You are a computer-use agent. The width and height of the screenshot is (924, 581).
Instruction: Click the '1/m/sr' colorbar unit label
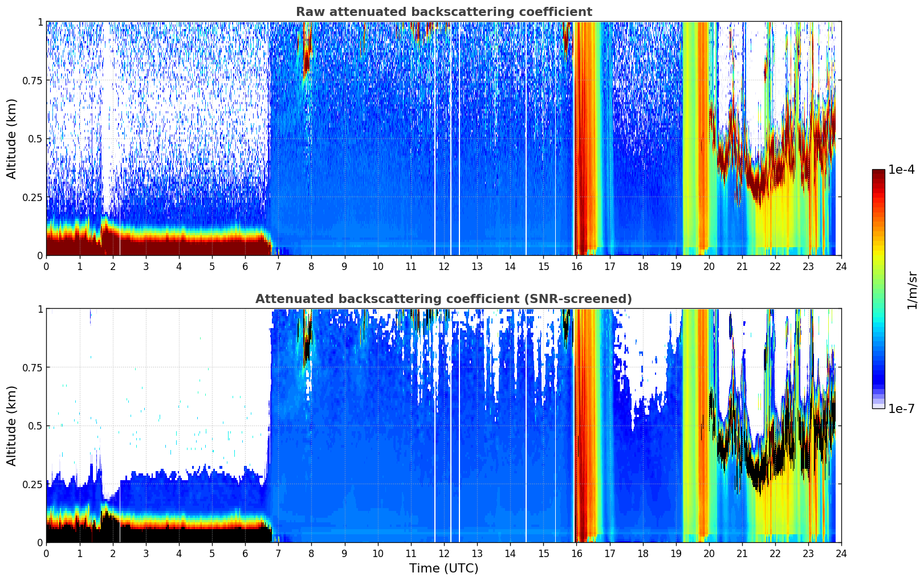[912, 289]
